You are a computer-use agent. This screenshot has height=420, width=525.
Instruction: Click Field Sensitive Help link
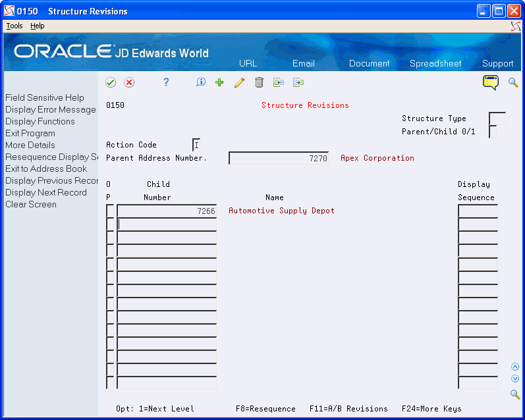(45, 97)
